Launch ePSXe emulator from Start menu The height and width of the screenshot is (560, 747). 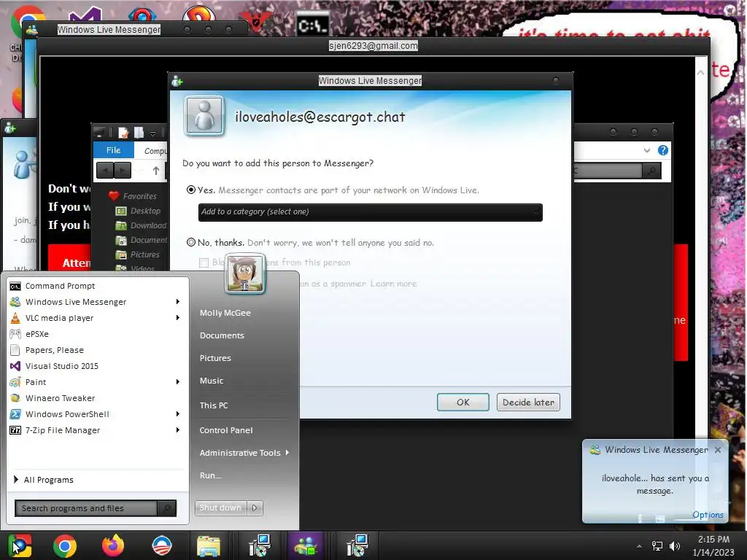pyautogui.click(x=36, y=334)
